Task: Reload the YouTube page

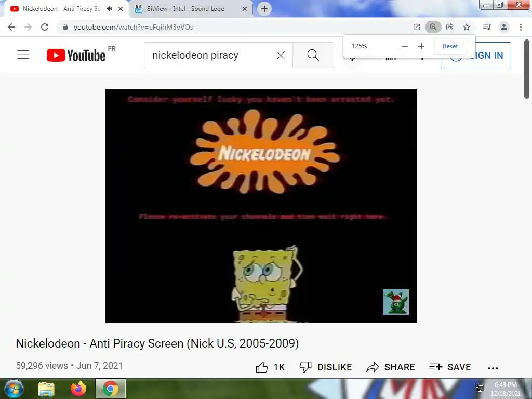Action: 45,27
